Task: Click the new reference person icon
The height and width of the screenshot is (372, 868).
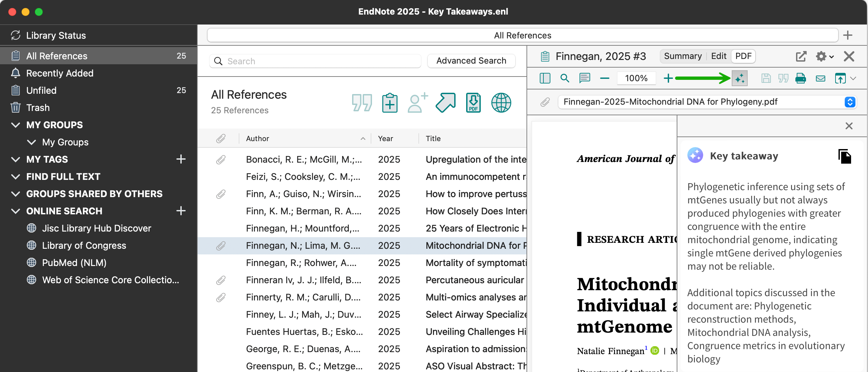Action: click(x=417, y=103)
